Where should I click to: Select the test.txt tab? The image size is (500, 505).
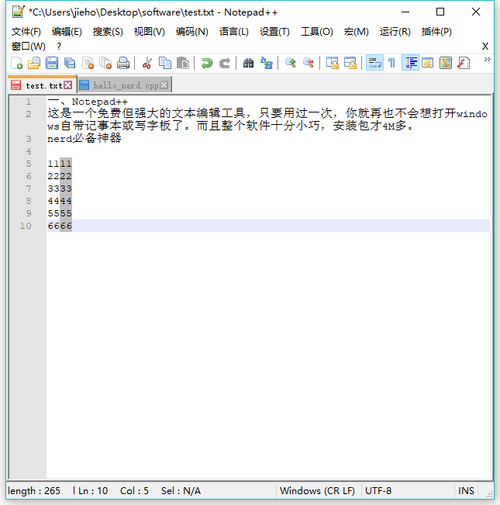point(41,85)
